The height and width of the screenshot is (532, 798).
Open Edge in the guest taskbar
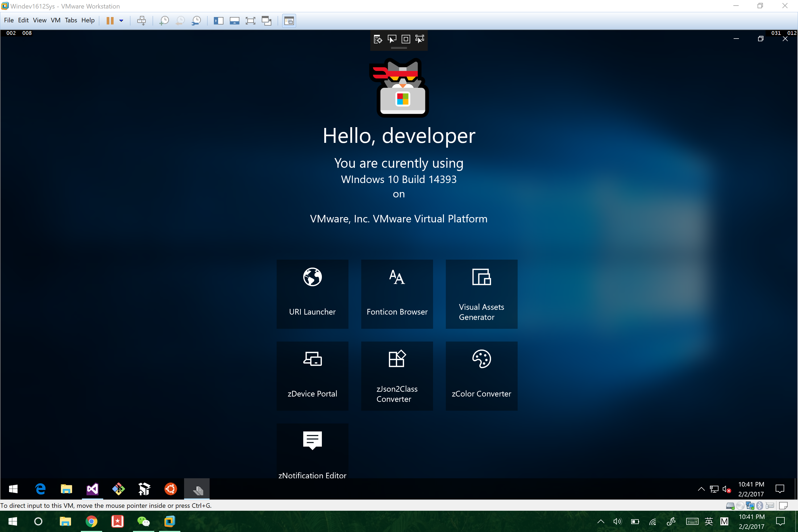tap(40, 489)
